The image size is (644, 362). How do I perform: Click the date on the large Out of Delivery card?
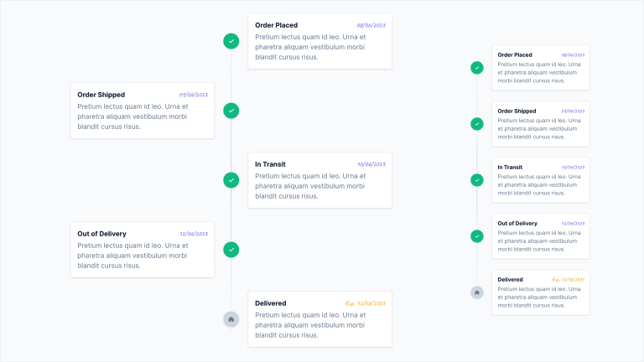click(194, 234)
